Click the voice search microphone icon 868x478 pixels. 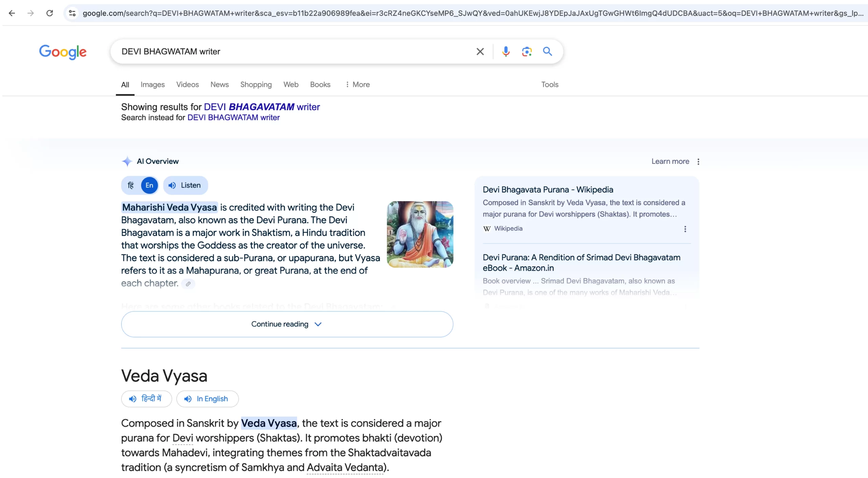[506, 52]
